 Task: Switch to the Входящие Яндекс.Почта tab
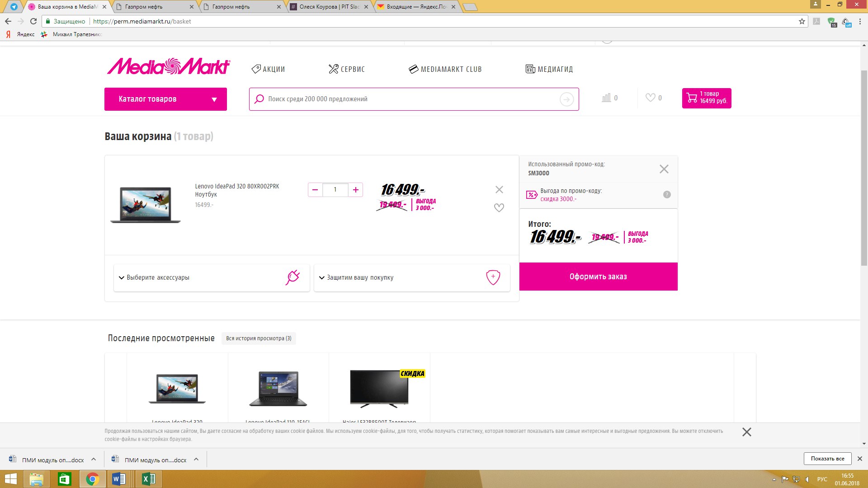coord(416,7)
